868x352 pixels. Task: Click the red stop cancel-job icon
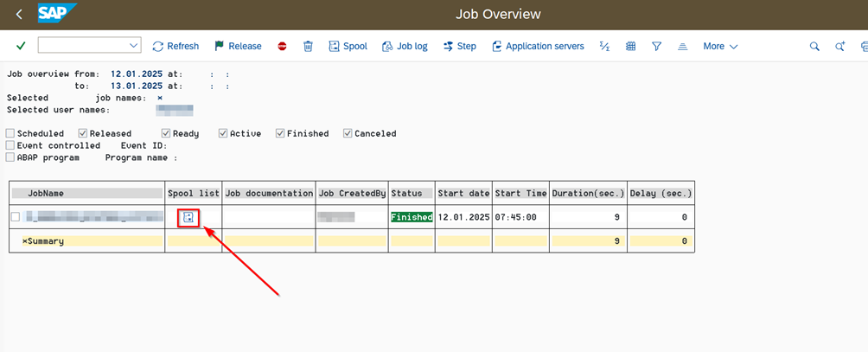pos(282,46)
